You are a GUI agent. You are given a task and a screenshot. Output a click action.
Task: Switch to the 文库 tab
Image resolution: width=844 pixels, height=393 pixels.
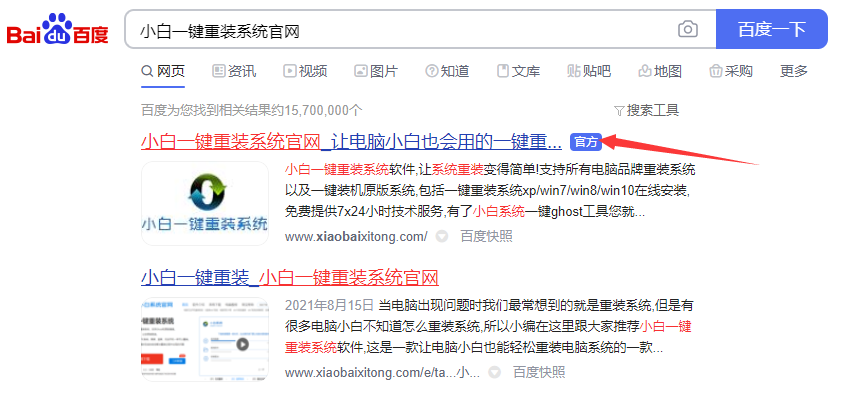click(x=518, y=71)
